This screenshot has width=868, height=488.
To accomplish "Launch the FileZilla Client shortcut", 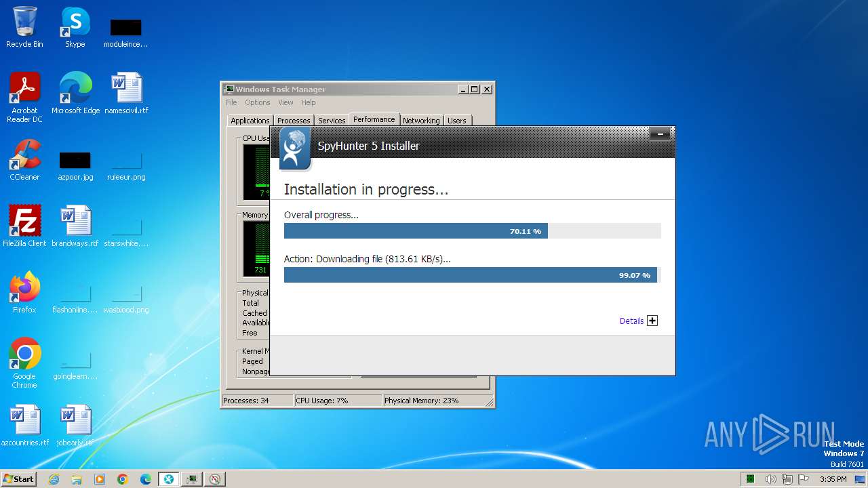I will (24, 226).
